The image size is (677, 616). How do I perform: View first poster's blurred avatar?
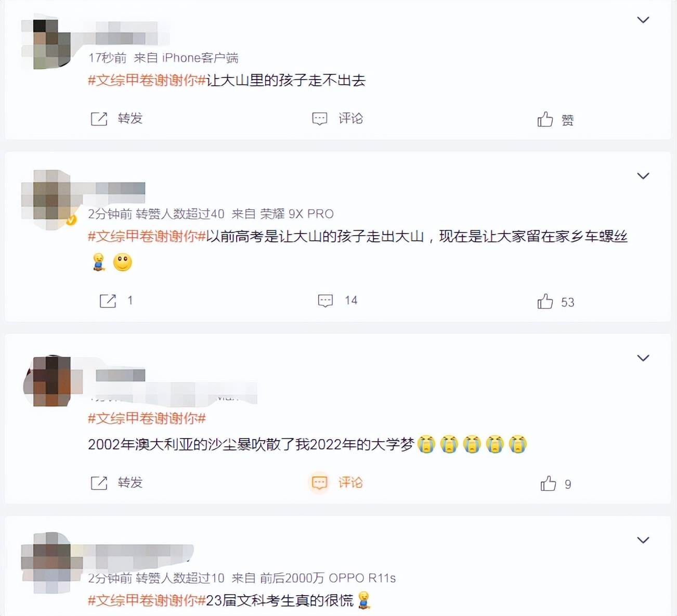[x=47, y=44]
